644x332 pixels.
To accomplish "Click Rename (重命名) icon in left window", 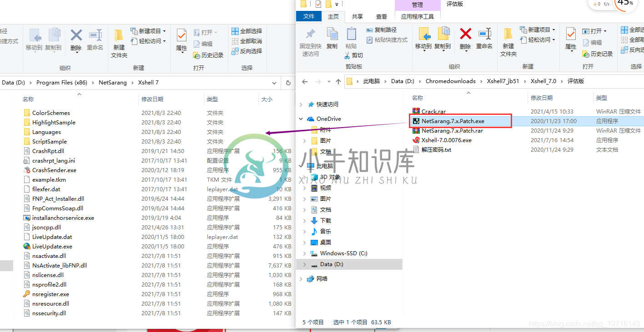I will 95,35.
